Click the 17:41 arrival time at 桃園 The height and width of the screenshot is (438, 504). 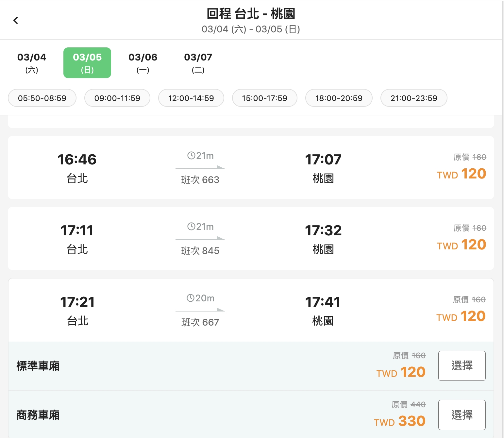click(323, 302)
